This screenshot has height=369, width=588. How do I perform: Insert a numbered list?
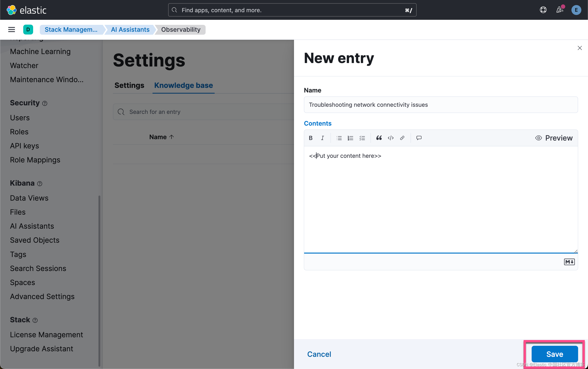pyautogui.click(x=350, y=138)
